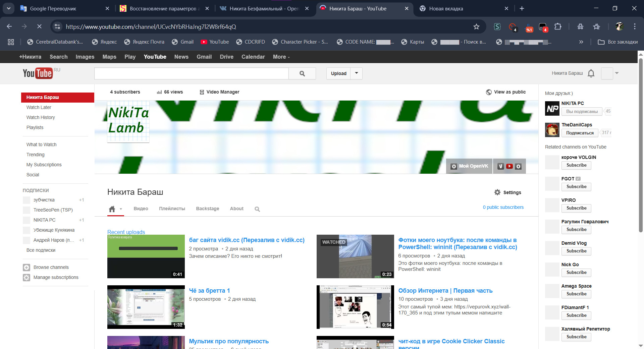The width and height of the screenshot is (644, 349).
Task: Open the browser extensions puzzle icon
Action: click(558, 26)
